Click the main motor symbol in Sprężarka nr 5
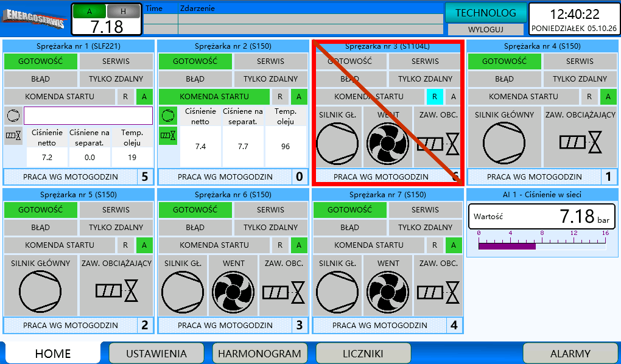The image size is (621, 364). click(40, 292)
